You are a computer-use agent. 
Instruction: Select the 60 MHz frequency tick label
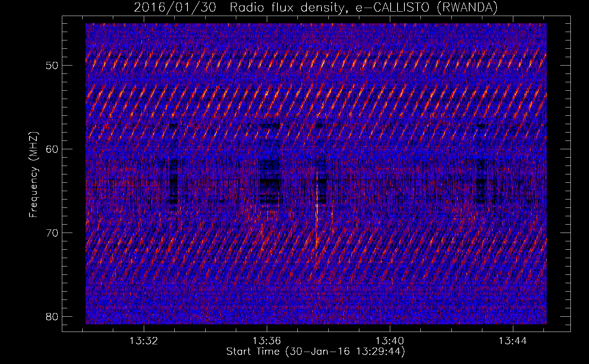[x=52, y=149]
